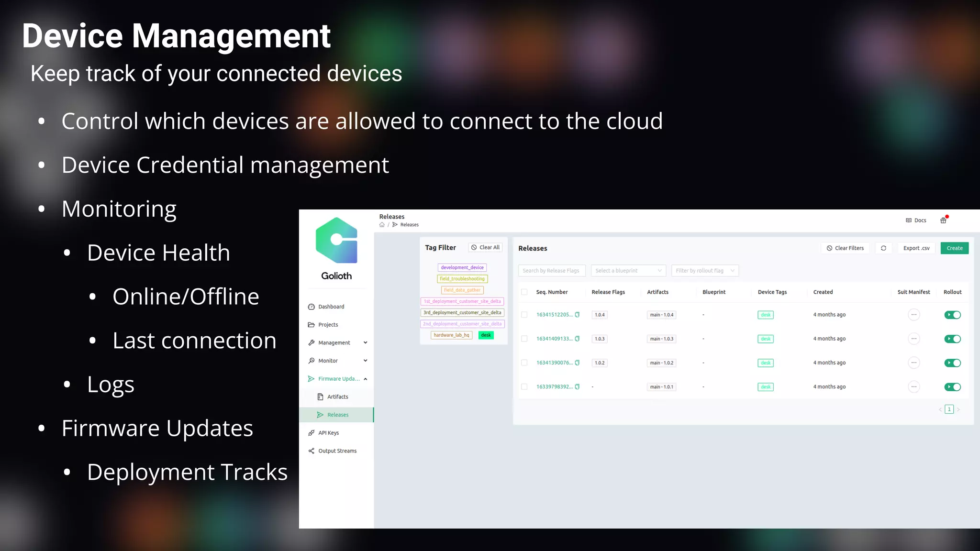The width and height of the screenshot is (980, 551).
Task: Select the hardware_lab_hq tag
Action: [451, 335]
